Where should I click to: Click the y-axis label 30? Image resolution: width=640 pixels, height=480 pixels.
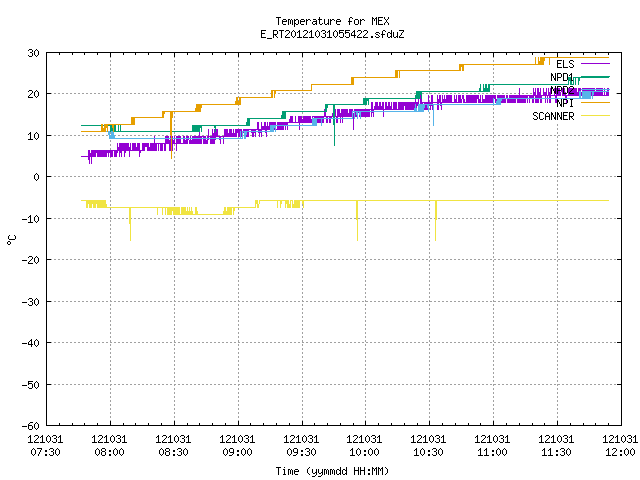33,53
